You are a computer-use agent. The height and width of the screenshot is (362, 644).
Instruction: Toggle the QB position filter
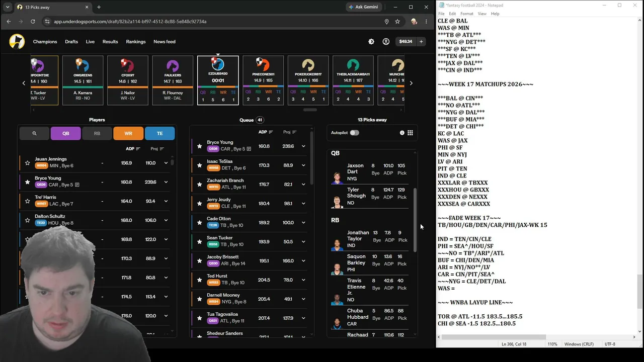click(x=66, y=133)
